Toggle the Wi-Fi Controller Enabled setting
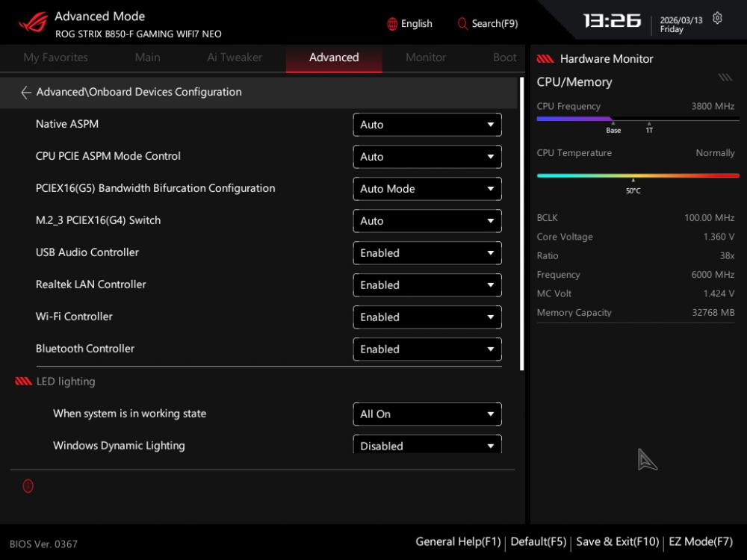 (427, 317)
